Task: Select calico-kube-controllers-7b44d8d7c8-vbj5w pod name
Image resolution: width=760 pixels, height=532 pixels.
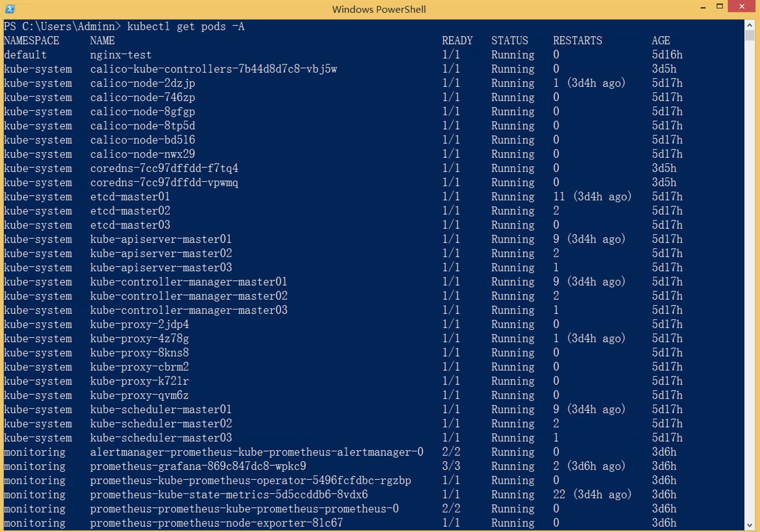Action: click(214, 69)
